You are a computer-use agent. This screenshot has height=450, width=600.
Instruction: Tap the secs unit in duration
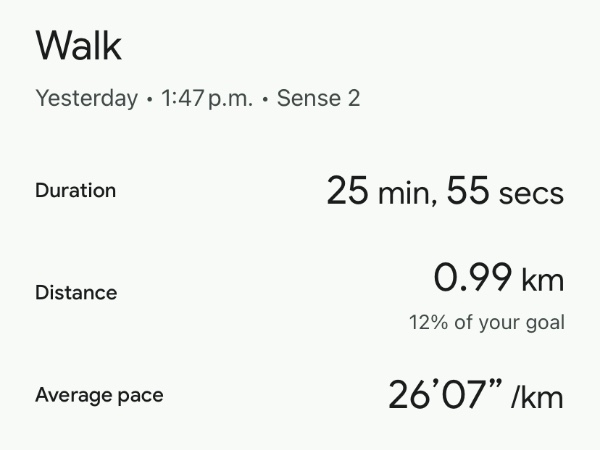pos(531,192)
